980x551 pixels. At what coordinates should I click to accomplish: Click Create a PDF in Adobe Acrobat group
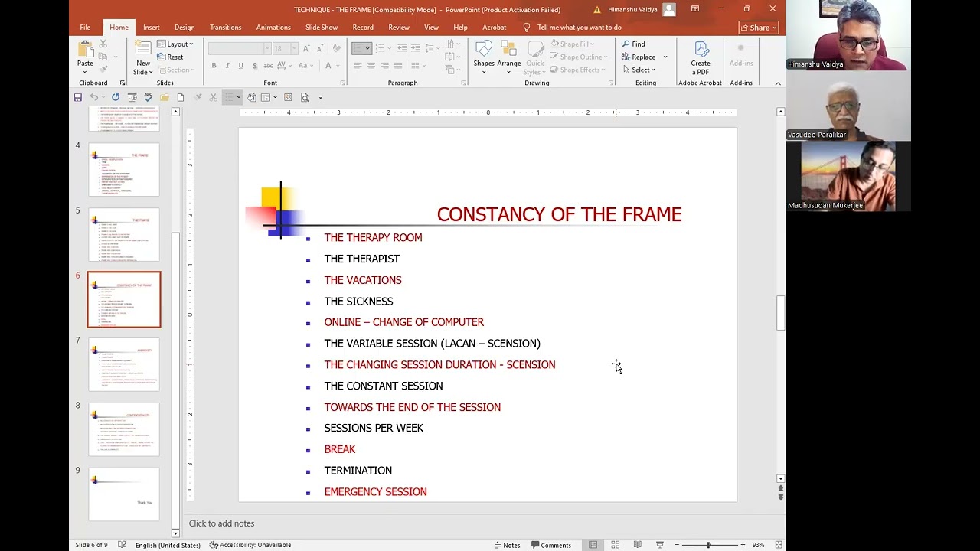(701, 57)
